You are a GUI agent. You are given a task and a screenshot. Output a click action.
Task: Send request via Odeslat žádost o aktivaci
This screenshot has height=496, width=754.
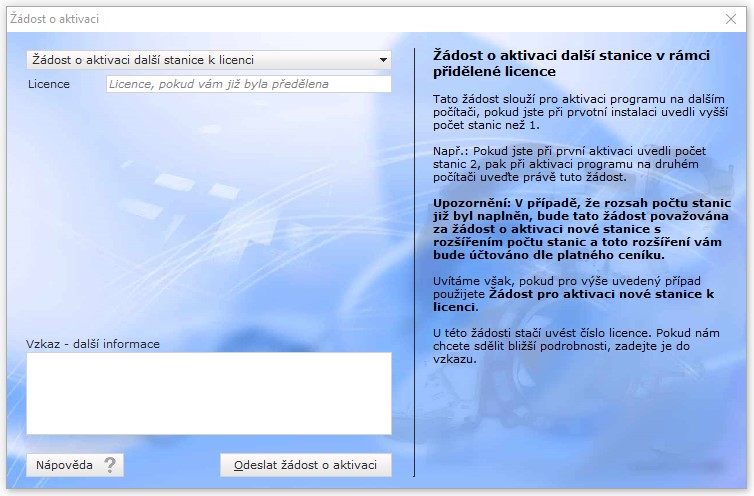tap(306, 465)
